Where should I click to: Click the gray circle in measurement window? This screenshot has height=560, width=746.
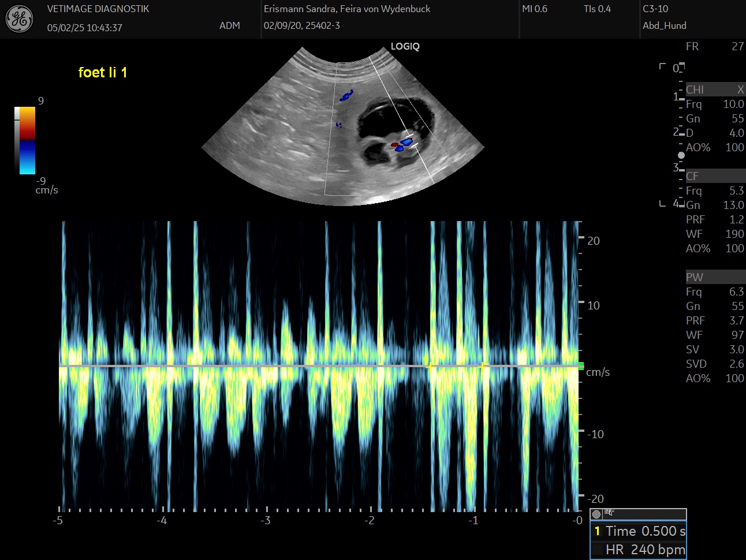(596, 514)
